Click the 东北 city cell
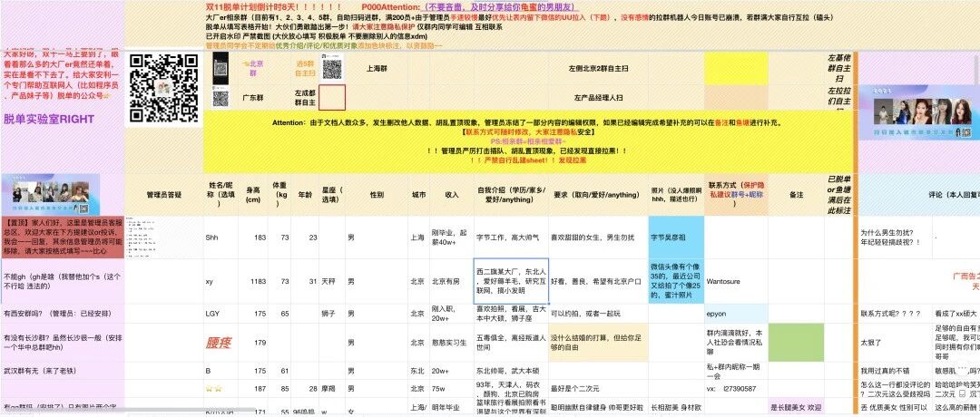The image size is (980, 417). tap(418, 371)
